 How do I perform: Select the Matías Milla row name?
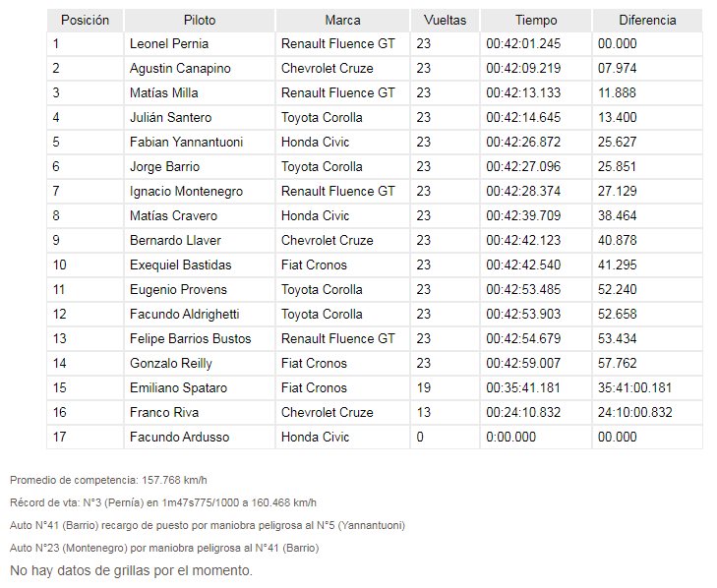tap(163, 92)
